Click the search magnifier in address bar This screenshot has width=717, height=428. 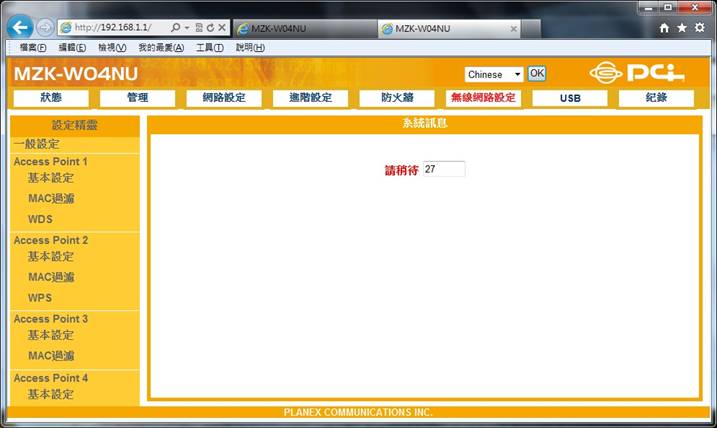click(175, 28)
